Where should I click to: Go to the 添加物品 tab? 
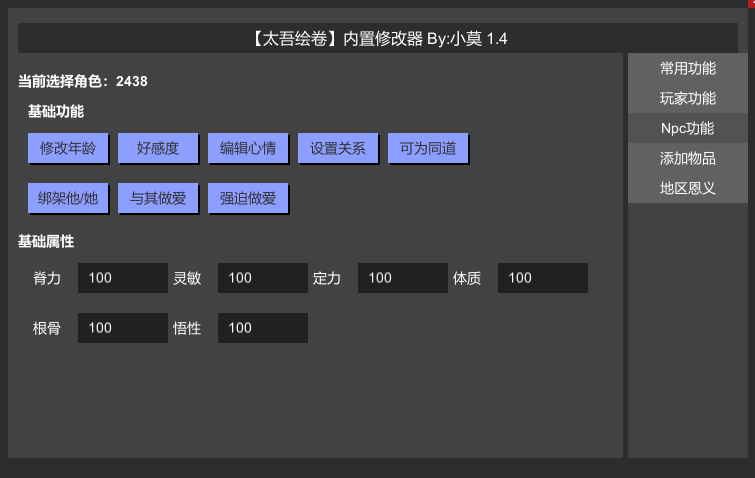click(688, 158)
